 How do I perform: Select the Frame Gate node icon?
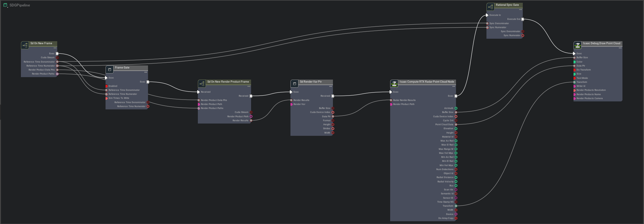click(110, 69)
